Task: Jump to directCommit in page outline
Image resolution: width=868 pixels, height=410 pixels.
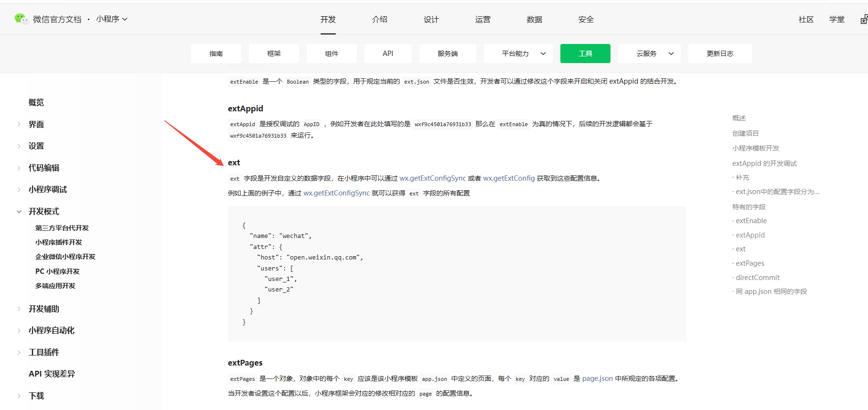Action: pyautogui.click(x=758, y=278)
